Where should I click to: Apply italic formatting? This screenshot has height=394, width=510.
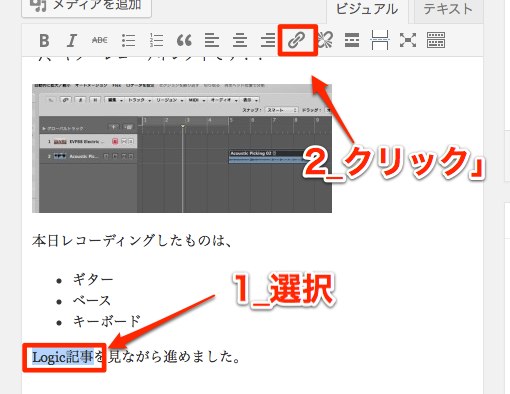[x=71, y=41]
